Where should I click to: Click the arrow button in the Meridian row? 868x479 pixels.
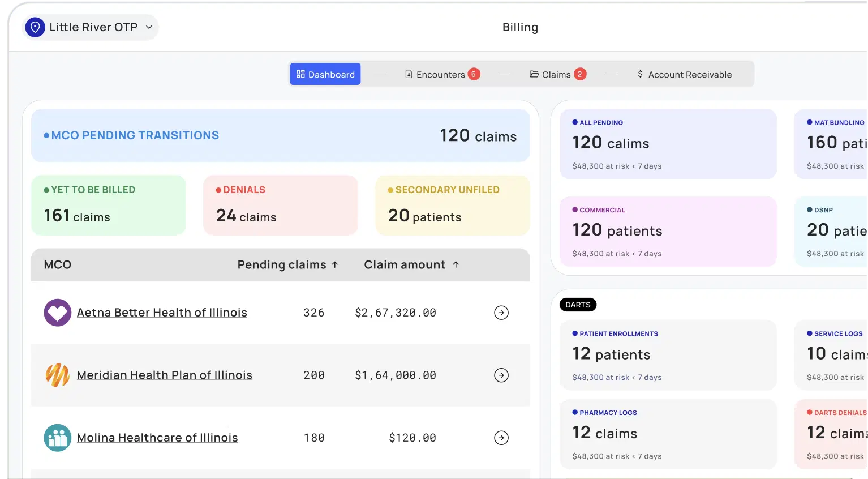pyautogui.click(x=501, y=375)
